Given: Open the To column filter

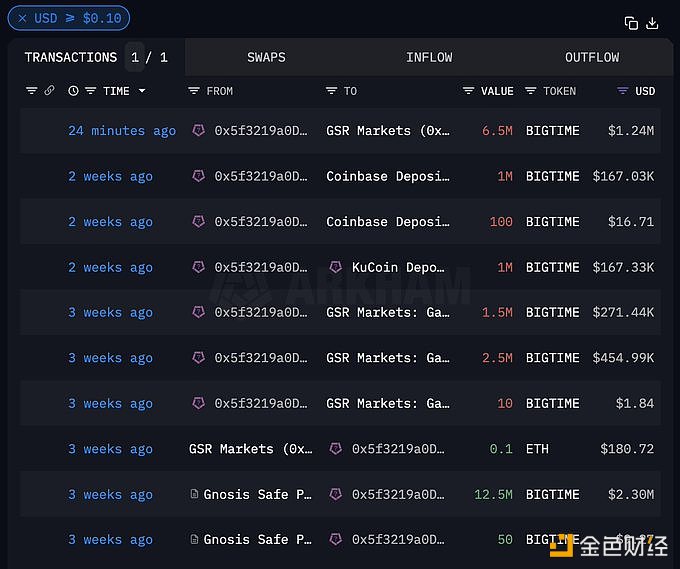Looking at the screenshot, I should (331, 91).
